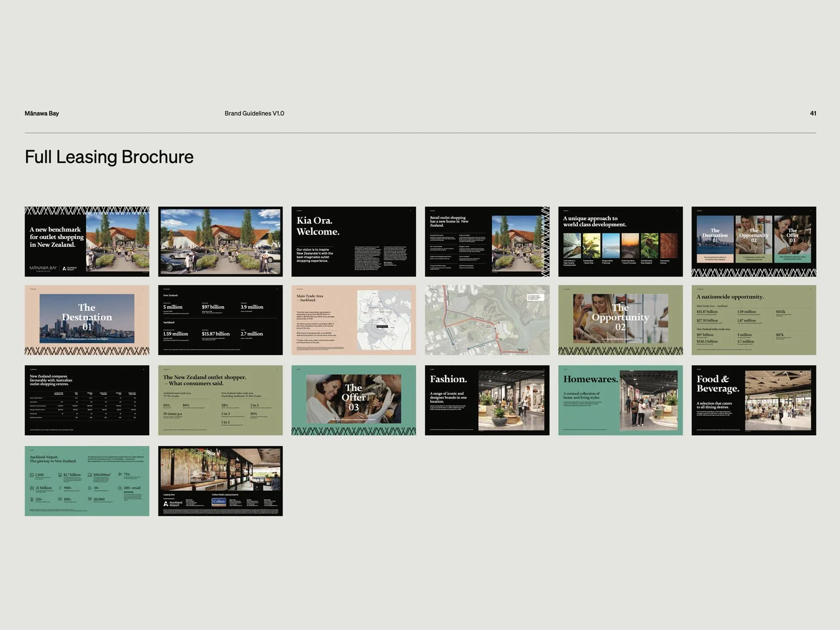840x630 pixels.
Task: Click the page number 41
Action: point(813,113)
